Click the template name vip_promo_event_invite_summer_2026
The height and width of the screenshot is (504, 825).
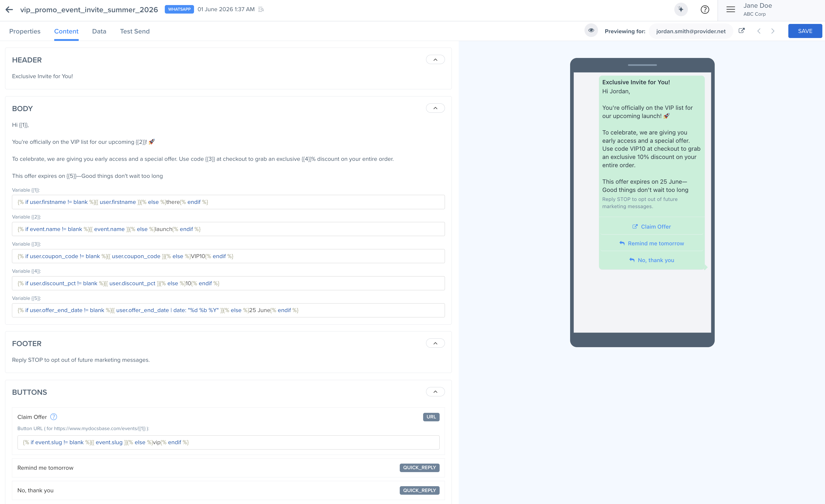89,10
